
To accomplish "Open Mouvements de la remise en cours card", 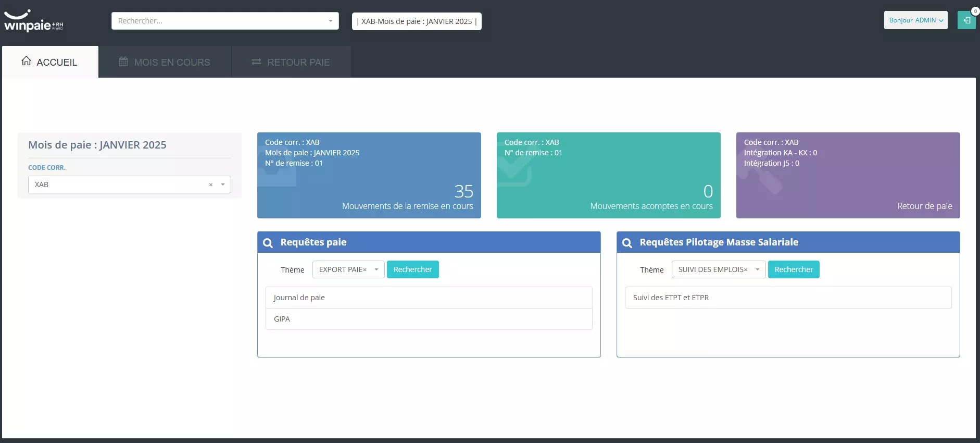I will pyautogui.click(x=369, y=175).
